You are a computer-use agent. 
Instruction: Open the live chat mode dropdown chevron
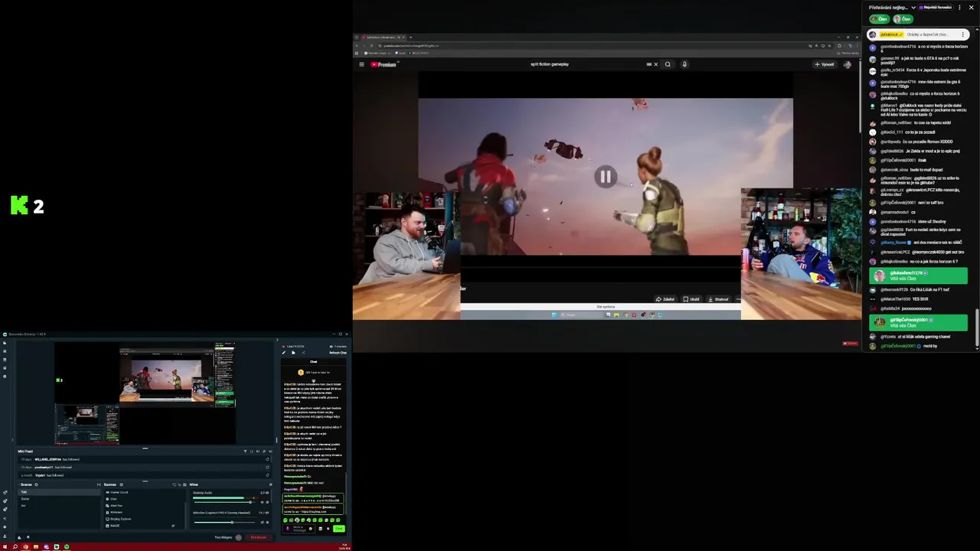click(913, 7)
